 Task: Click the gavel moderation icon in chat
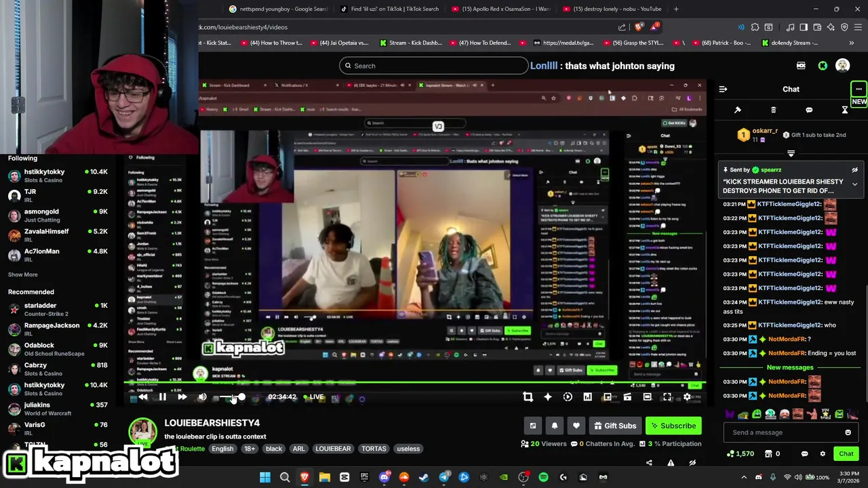(x=738, y=110)
